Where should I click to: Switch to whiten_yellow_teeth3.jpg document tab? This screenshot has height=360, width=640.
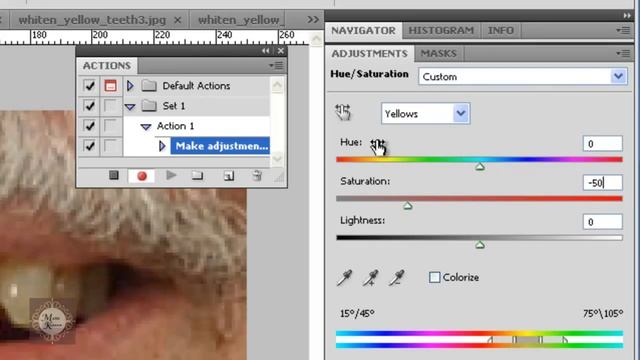pos(92,20)
